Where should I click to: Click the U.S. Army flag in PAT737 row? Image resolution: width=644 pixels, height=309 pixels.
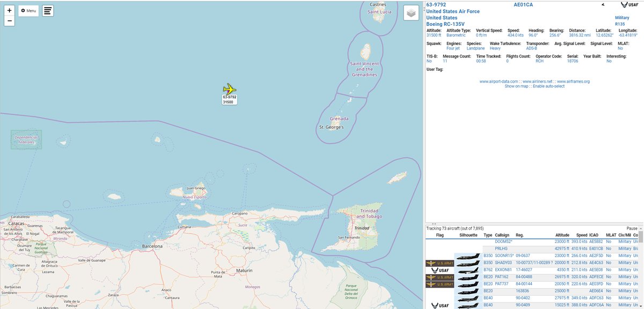click(439, 284)
